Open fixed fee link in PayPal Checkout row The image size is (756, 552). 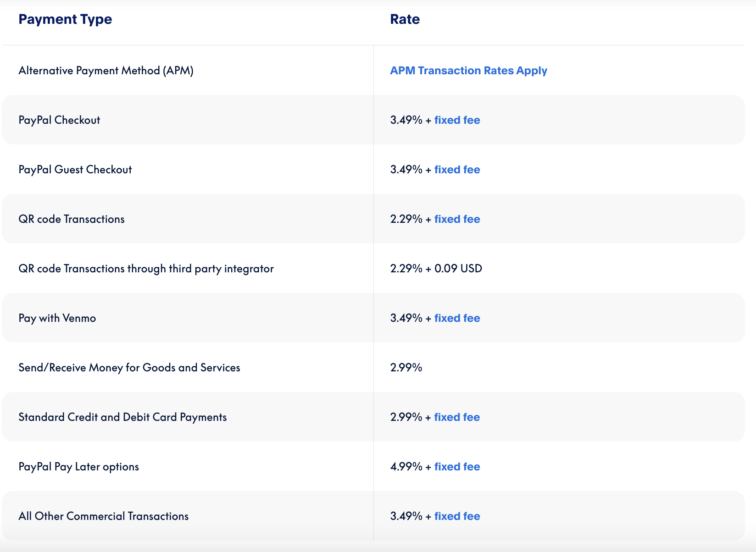(457, 120)
